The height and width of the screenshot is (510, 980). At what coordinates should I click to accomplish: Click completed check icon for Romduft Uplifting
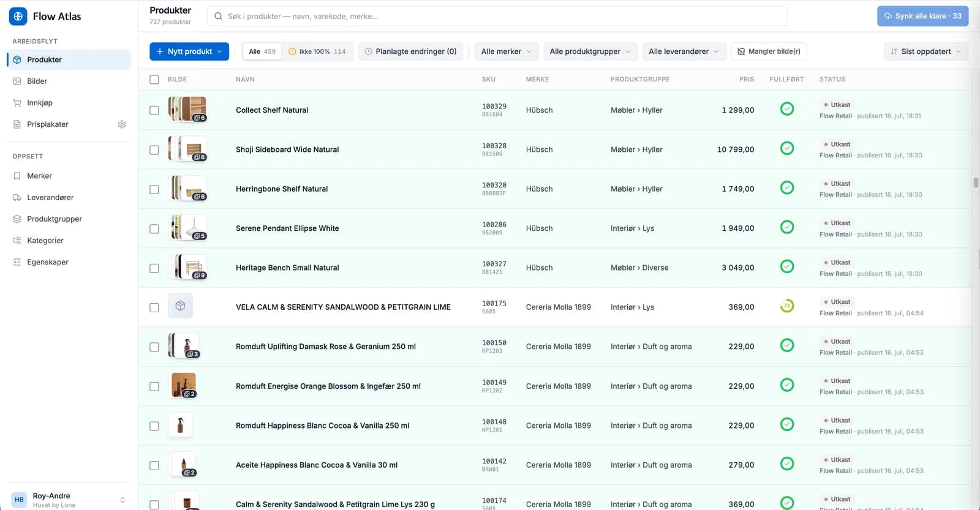point(787,345)
